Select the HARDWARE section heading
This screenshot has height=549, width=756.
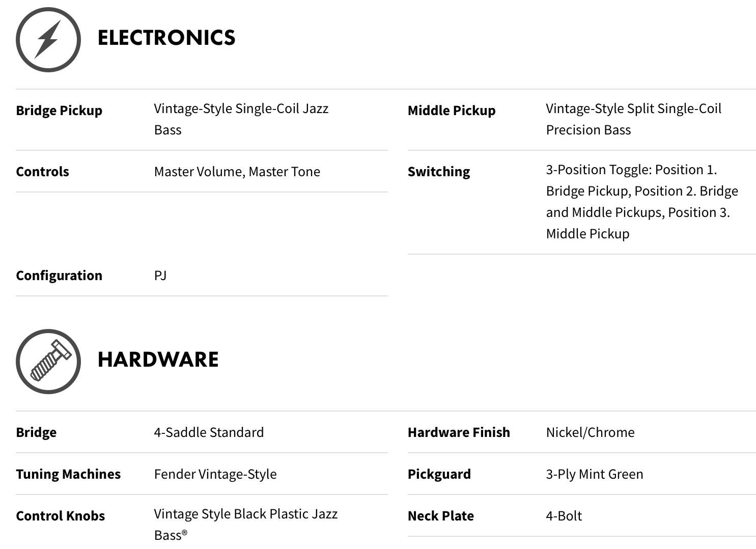(x=158, y=360)
